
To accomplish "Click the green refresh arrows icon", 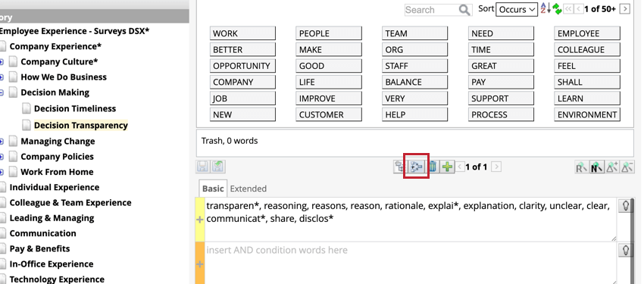I will tap(557, 9).
